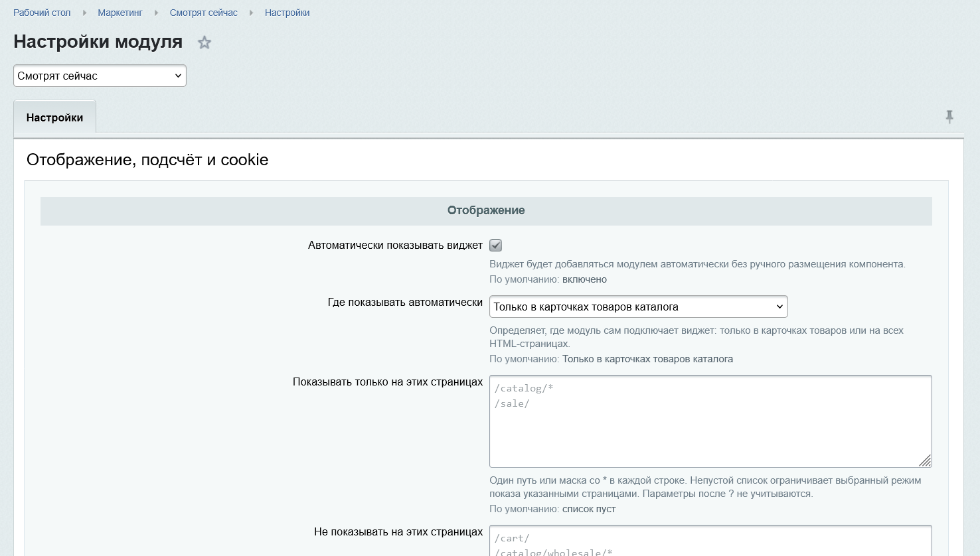
Task: Click the Отображение section header
Action: [x=486, y=210]
